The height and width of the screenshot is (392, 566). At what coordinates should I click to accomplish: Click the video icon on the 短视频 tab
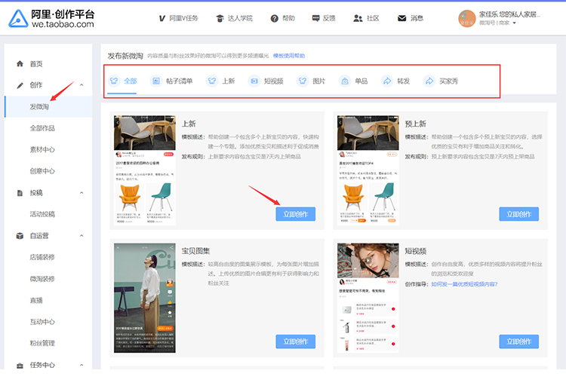pos(254,81)
